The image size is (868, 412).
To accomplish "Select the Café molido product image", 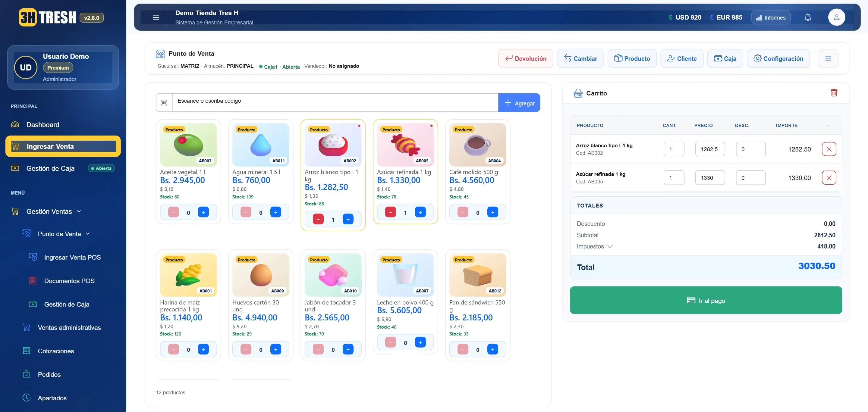I will 477,145.
